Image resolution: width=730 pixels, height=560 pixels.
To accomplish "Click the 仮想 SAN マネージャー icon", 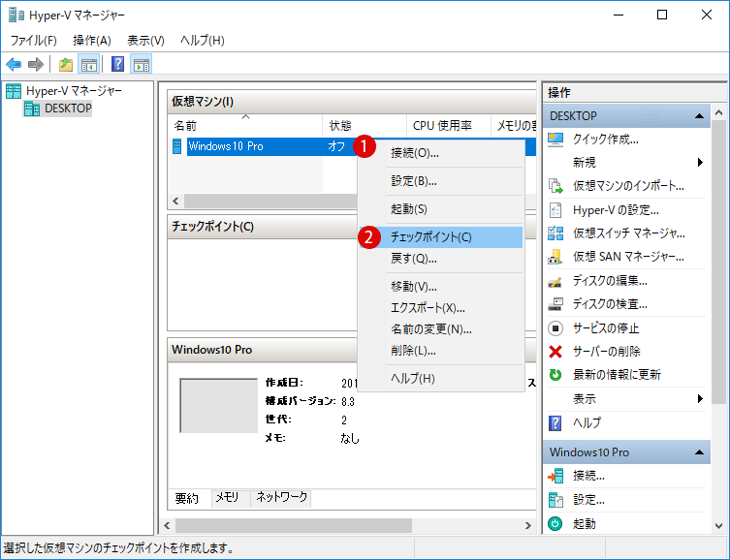I will point(555,257).
